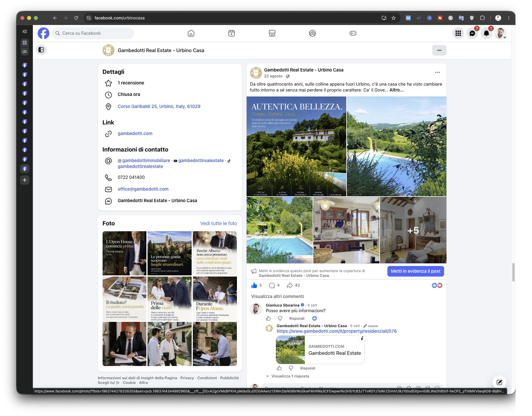Open the Autentica Bellezza post photo
Image resolution: width=532 pixels, height=416 pixels.
point(296,146)
